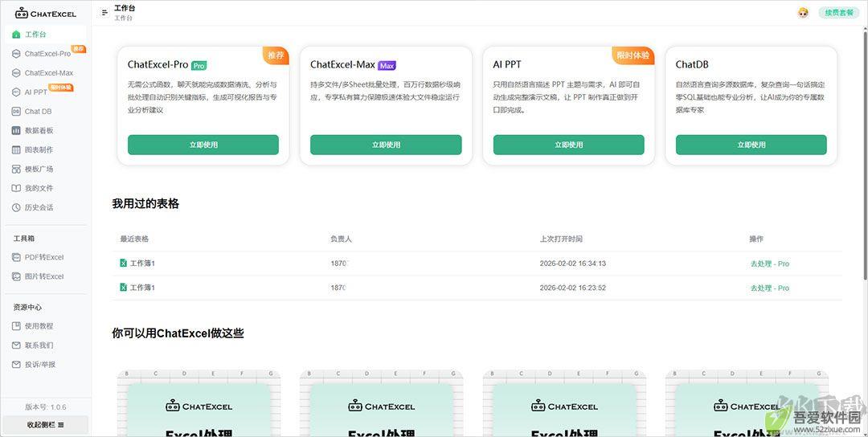Click the ChatDB card title
868x437 pixels.
pos(692,65)
